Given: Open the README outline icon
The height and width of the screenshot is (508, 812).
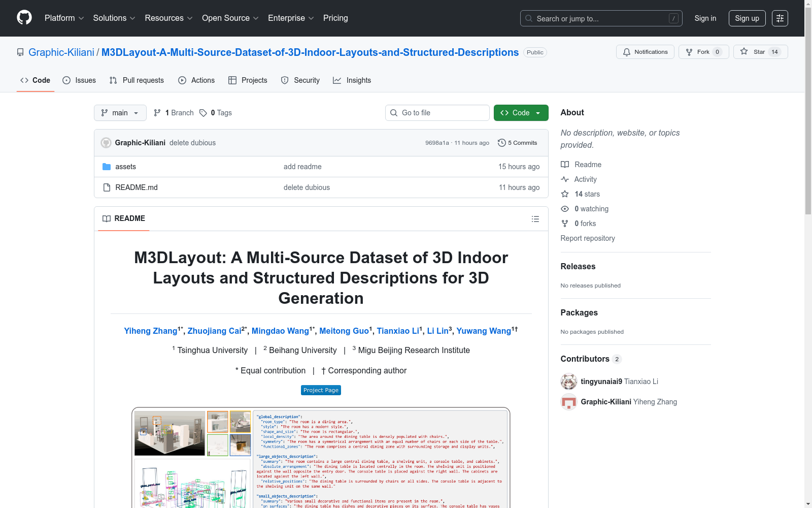Looking at the screenshot, I should [x=535, y=219].
